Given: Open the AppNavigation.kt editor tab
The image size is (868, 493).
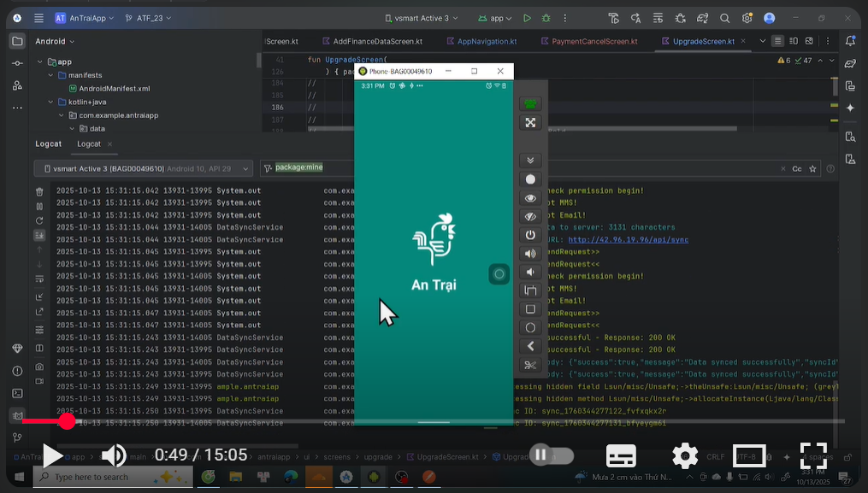Looking at the screenshot, I should pyautogui.click(x=486, y=40).
